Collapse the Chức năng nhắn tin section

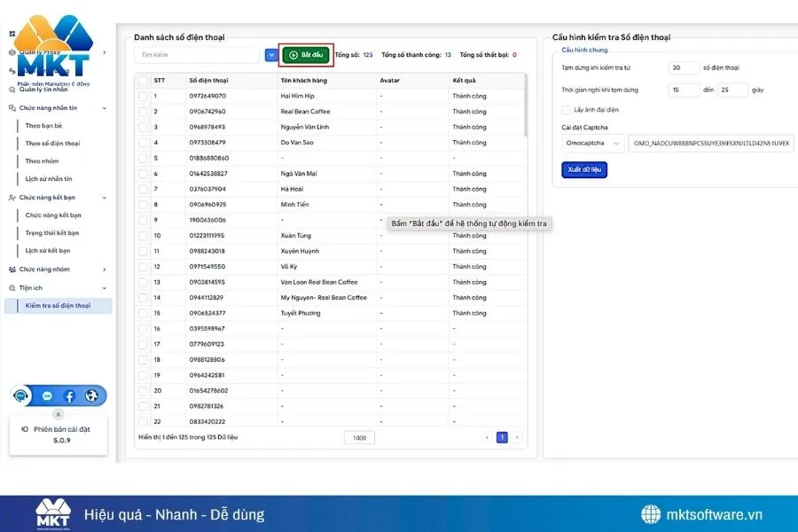105,108
